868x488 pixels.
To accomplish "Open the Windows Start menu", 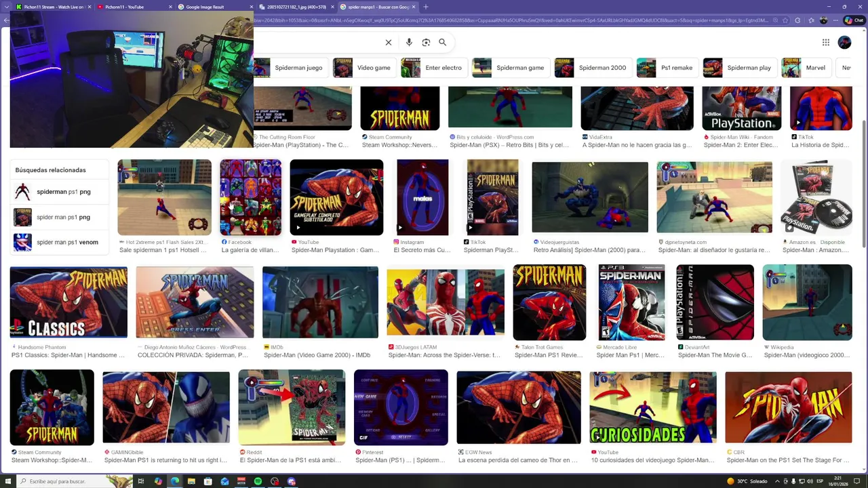I will click(x=7, y=481).
